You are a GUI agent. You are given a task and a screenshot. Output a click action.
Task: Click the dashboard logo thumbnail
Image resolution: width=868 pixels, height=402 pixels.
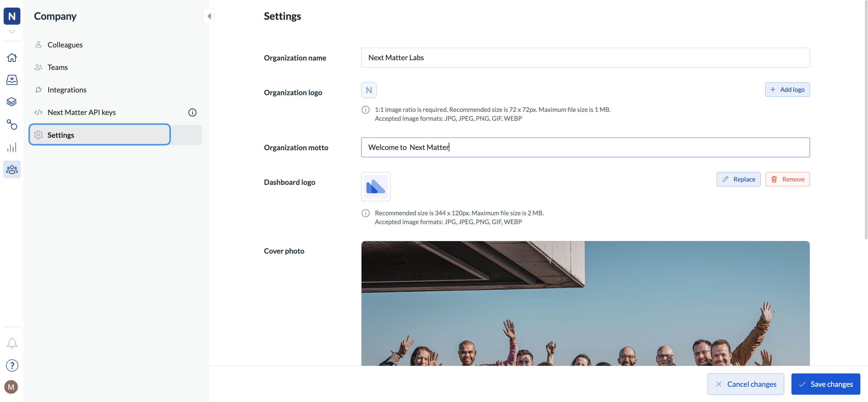(376, 186)
